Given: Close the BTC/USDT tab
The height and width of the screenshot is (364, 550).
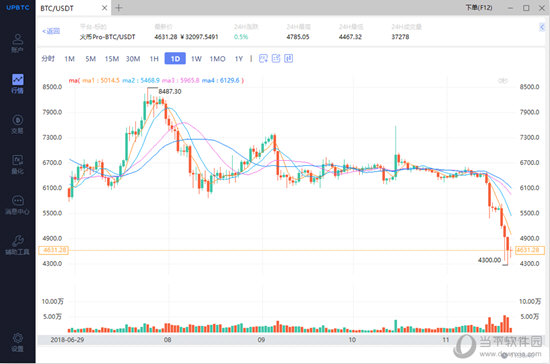Looking at the screenshot, I should point(104,8).
